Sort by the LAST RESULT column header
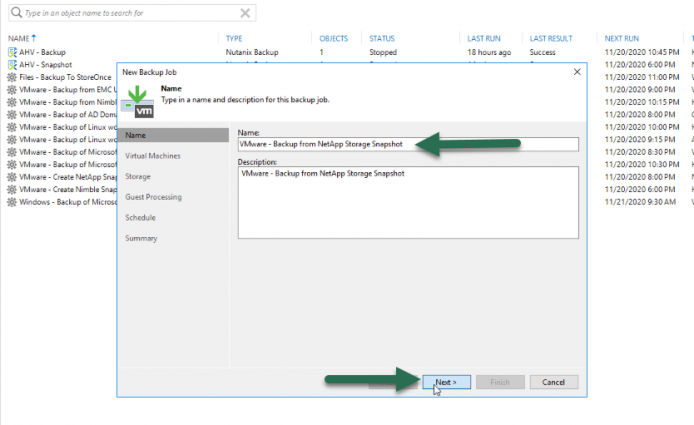 point(551,39)
